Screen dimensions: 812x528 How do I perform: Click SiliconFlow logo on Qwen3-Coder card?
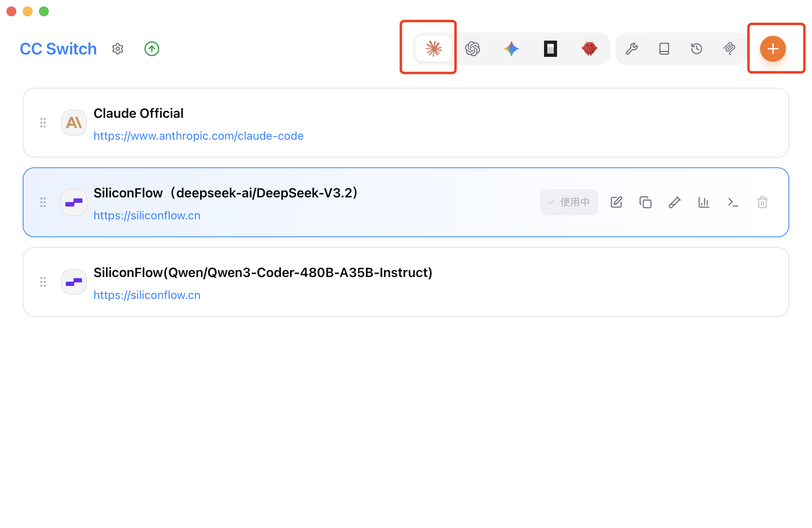74,282
